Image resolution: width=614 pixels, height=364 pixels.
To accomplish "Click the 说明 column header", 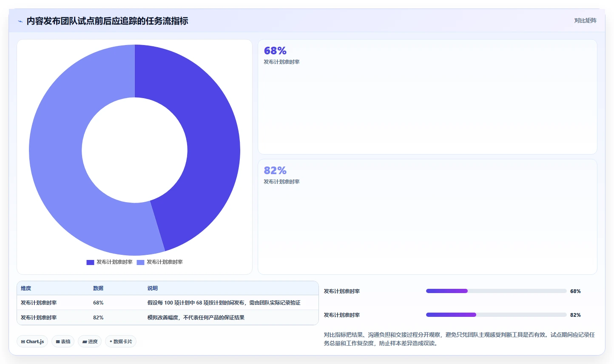I will click(x=153, y=288).
